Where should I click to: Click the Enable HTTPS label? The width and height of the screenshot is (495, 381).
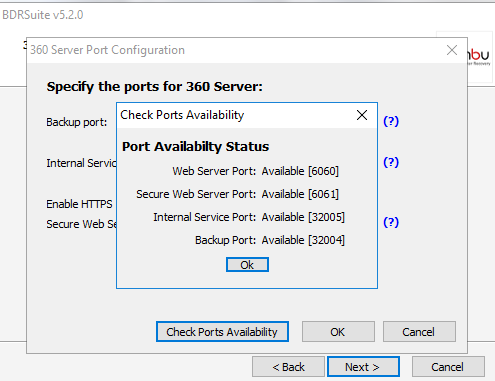pos(79,204)
